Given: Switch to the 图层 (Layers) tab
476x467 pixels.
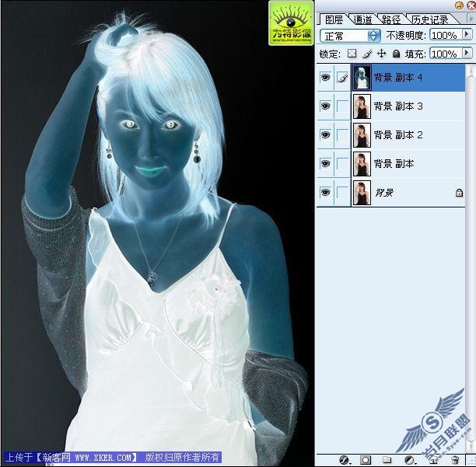Looking at the screenshot, I should coord(334,19).
